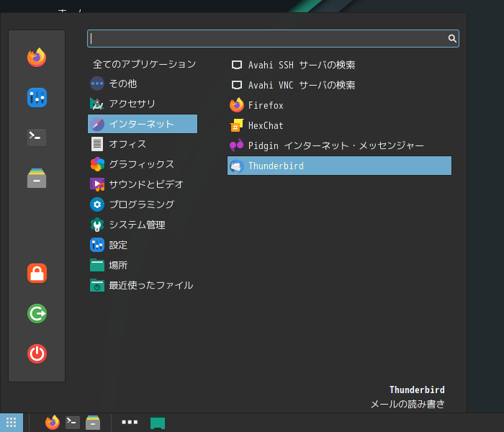This screenshot has width=504, height=432.
Task: Click the Pidgin purple icon
Action: point(237,145)
